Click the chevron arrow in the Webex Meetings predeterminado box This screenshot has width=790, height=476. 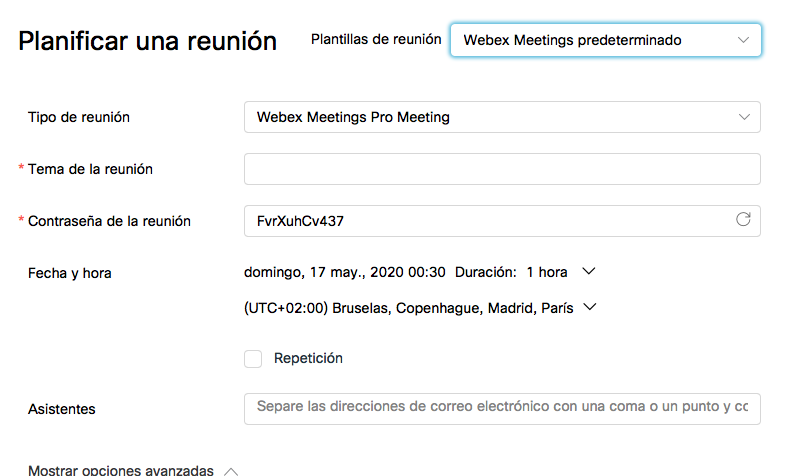[742, 40]
